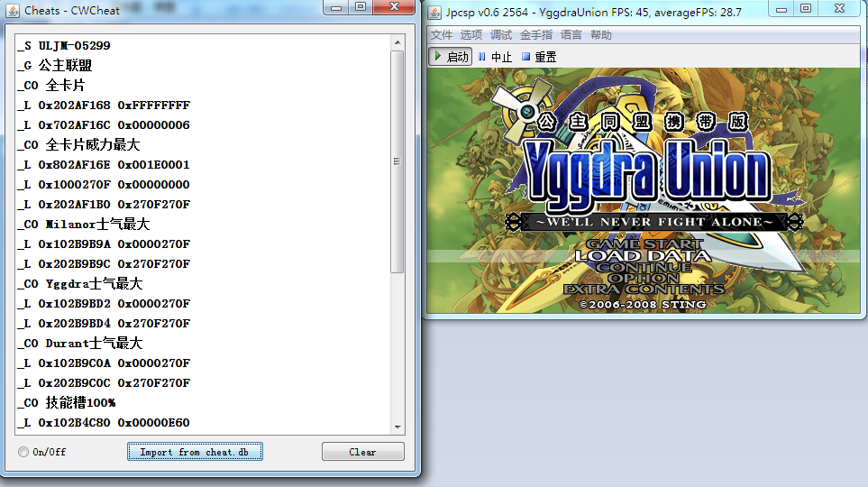Click the cheat list scrollbar thumb

397,161
